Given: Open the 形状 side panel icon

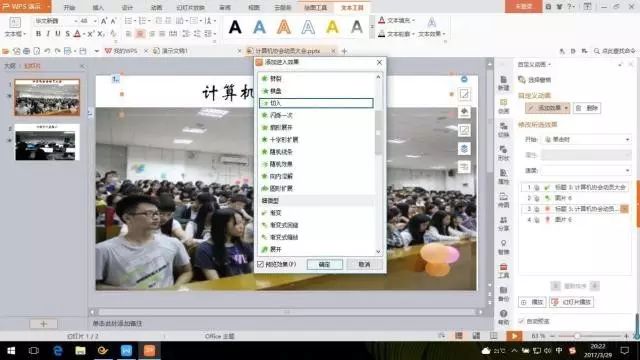Looking at the screenshot, I should tap(503, 153).
